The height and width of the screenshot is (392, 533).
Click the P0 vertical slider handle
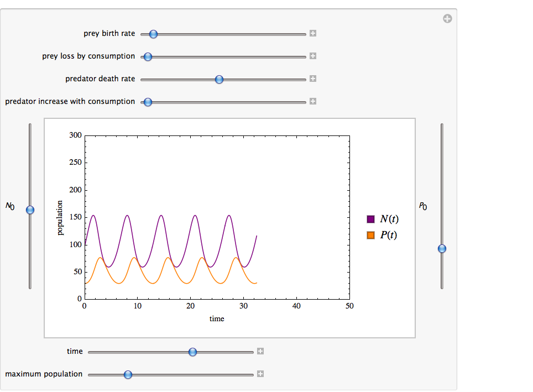(x=442, y=249)
